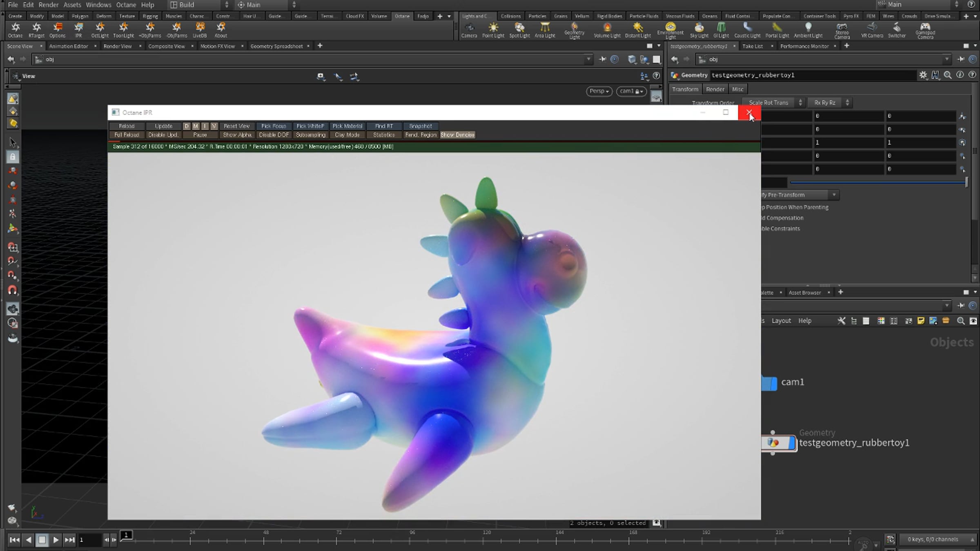Create a VR Camera

(872, 30)
